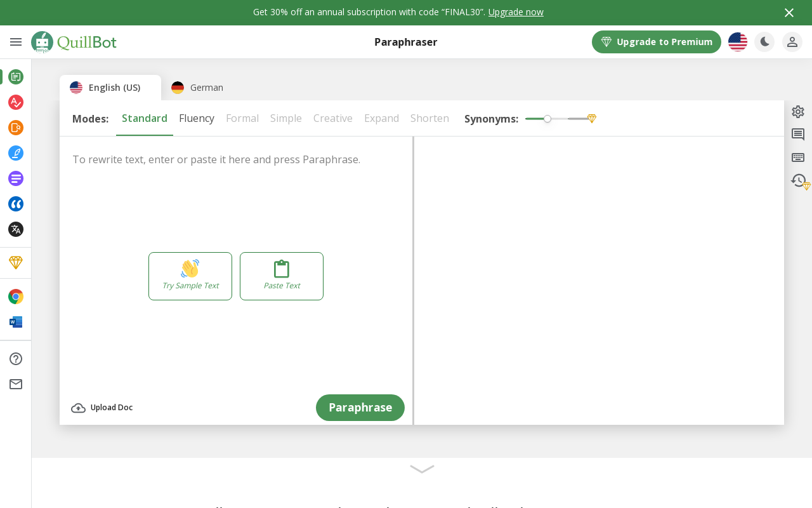View keyboard shortcuts from the right panel
The image size is (812, 508).
coord(797,157)
